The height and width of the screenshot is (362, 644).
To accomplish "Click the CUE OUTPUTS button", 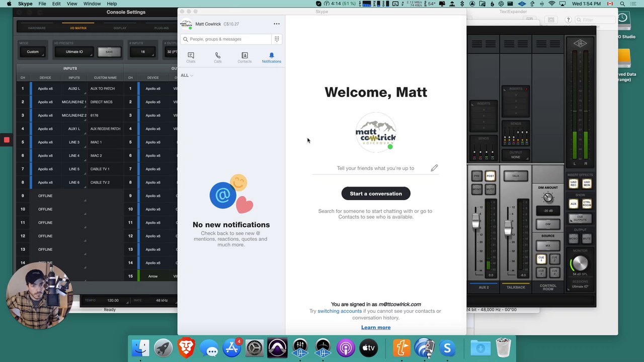I will pyautogui.click(x=580, y=219).
